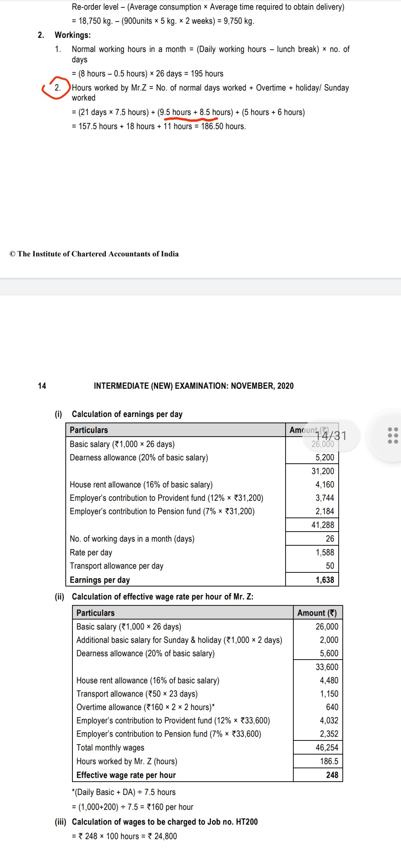Select the effective wage rate of Mr. Z heading
The height and width of the screenshot is (868, 401).
click(x=162, y=596)
